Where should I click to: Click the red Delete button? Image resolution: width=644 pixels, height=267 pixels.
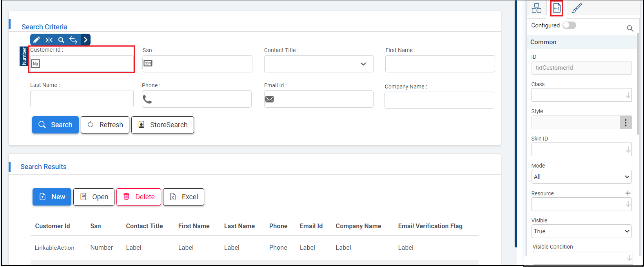pos(139,197)
